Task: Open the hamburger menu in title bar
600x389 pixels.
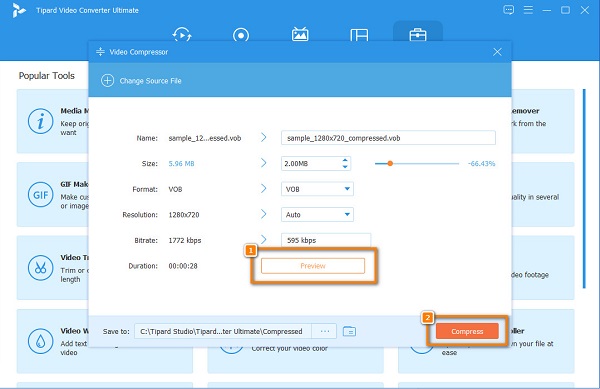Action: tap(528, 10)
